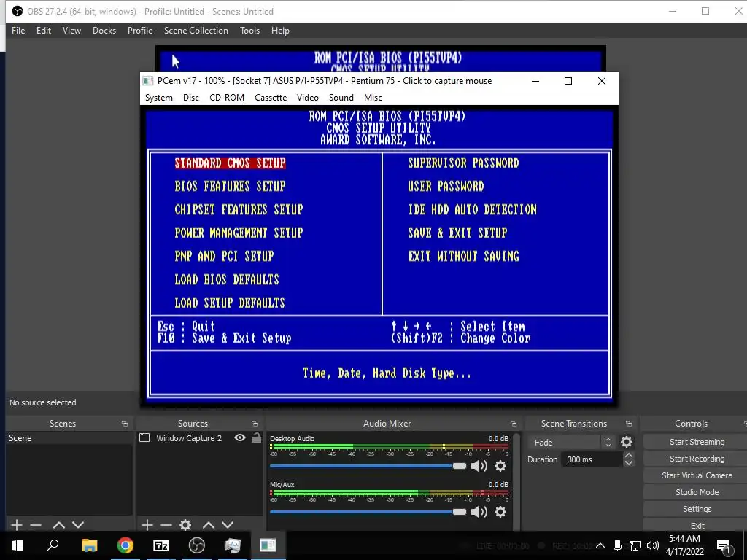The image size is (747, 560).
Task: Toggle Window Capture 2 visibility eye
Action: click(x=240, y=437)
